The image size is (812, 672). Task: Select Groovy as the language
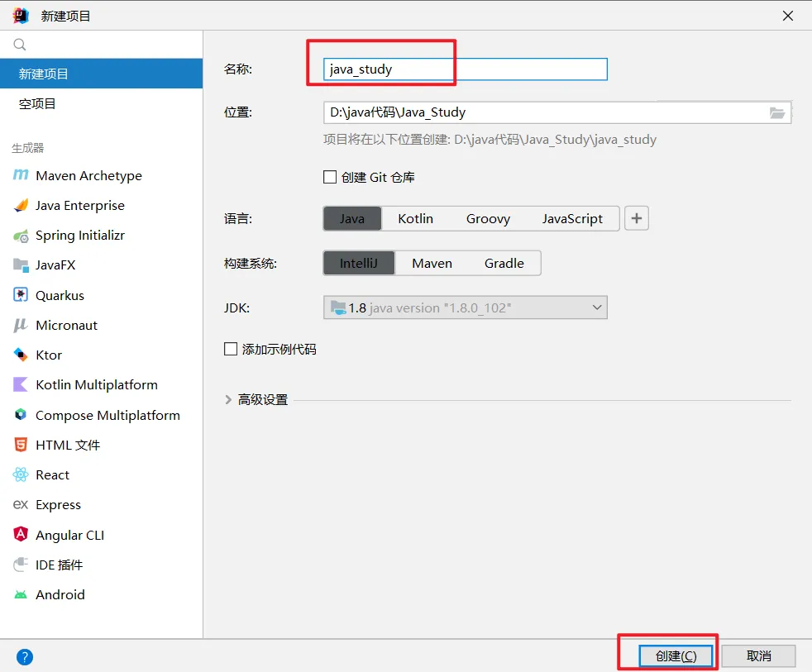tap(488, 218)
